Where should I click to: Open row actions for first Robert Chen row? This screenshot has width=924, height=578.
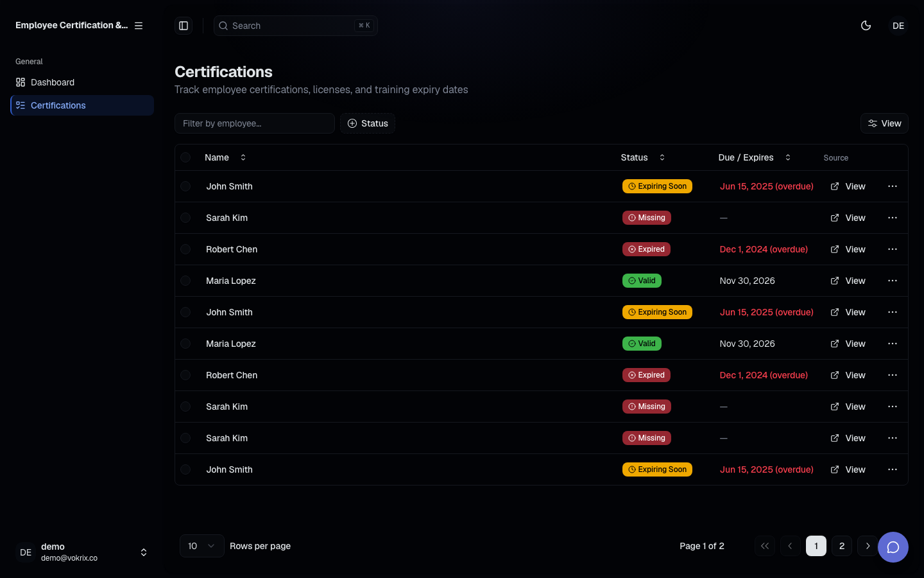893,249
